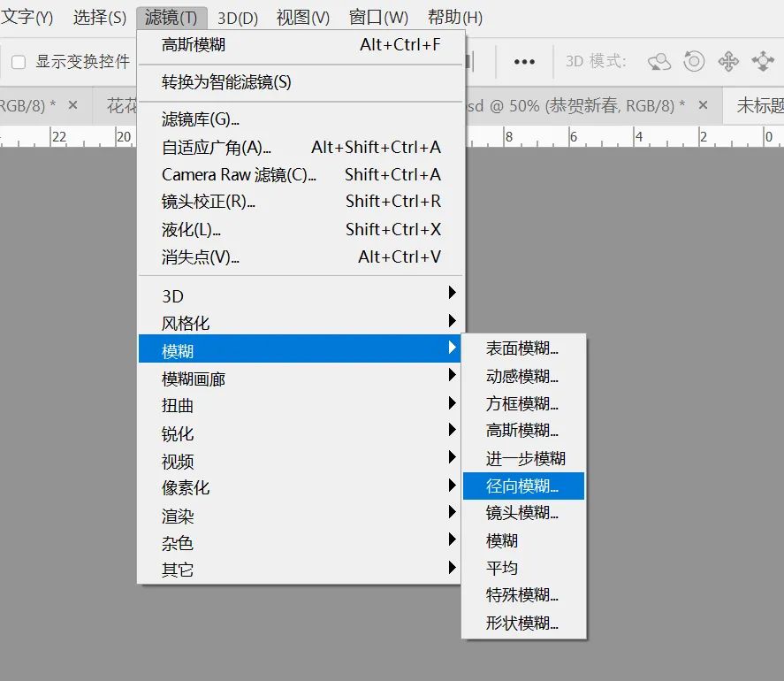Expand the 杂色 submenu
This screenshot has height=681, width=784.
click(299, 543)
